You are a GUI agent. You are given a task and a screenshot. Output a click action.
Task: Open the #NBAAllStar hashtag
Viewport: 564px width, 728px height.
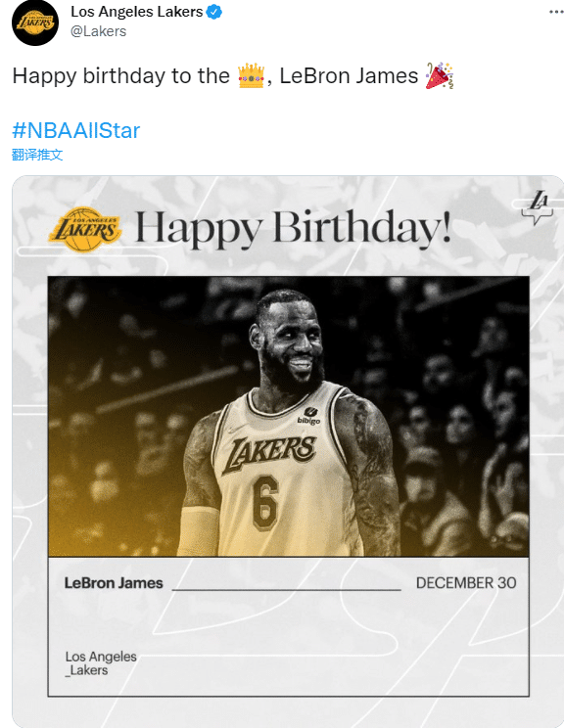point(75,130)
